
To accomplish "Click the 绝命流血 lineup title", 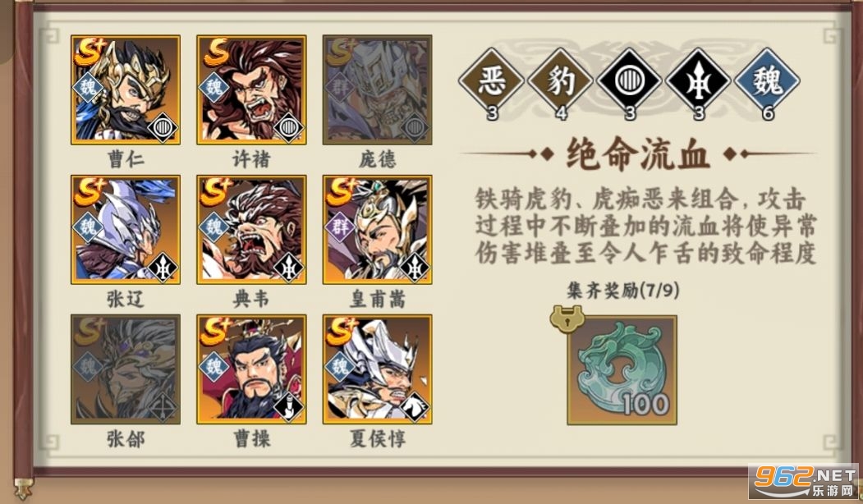I will [x=637, y=153].
